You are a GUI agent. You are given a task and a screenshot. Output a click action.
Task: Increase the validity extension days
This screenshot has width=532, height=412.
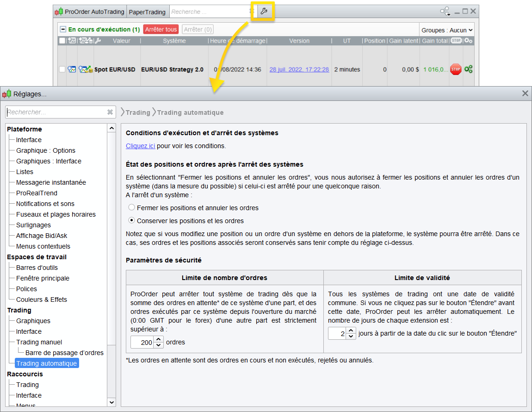click(351, 330)
